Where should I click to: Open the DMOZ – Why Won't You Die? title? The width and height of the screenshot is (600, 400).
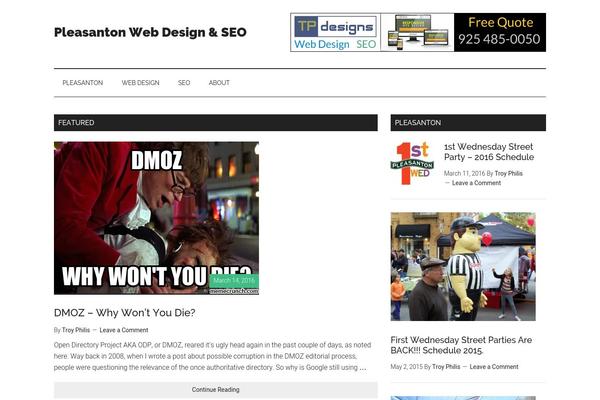124,313
